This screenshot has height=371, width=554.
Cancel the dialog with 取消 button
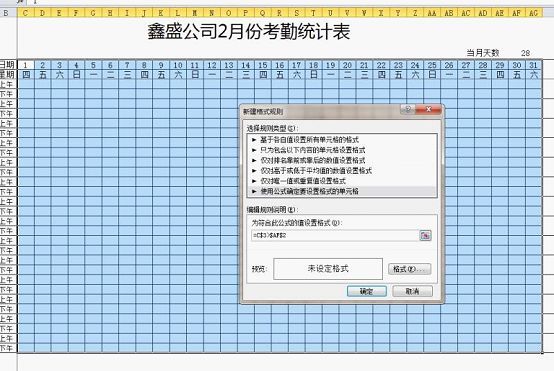tap(412, 291)
